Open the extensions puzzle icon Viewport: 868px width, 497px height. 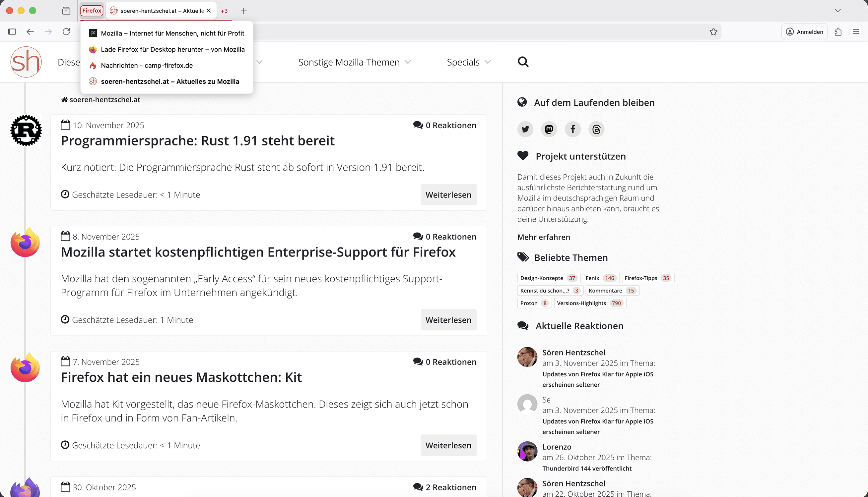click(x=838, y=32)
